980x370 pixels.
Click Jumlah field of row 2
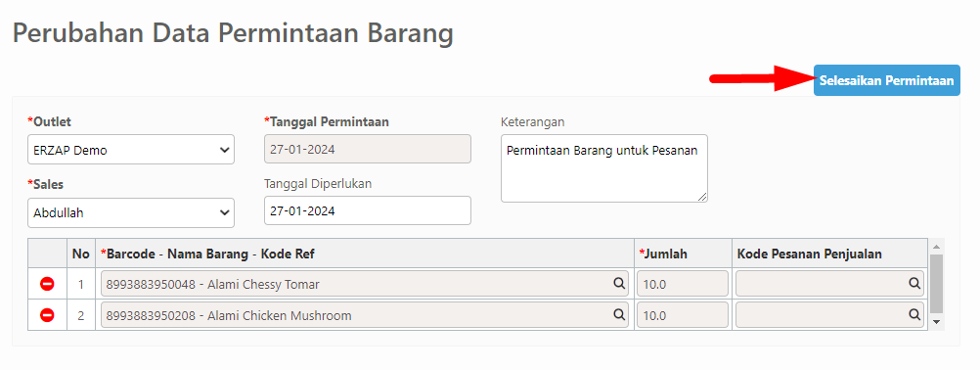683,315
